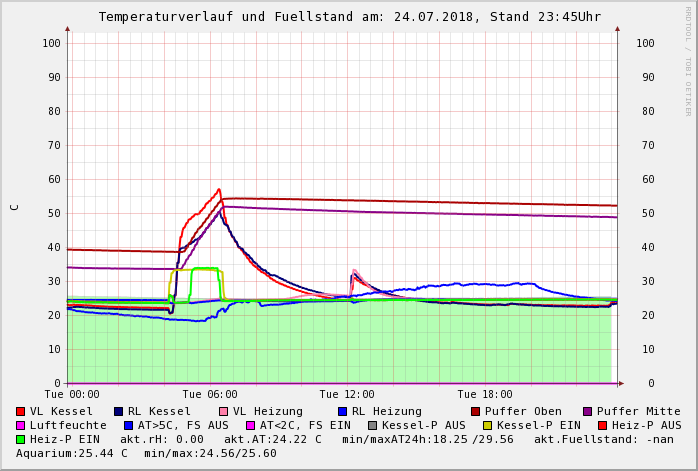This screenshot has width=698, height=471.
Task: Click the blue RL Heizung legend swatch
Action: pyautogui.click(x=342, y=411)
